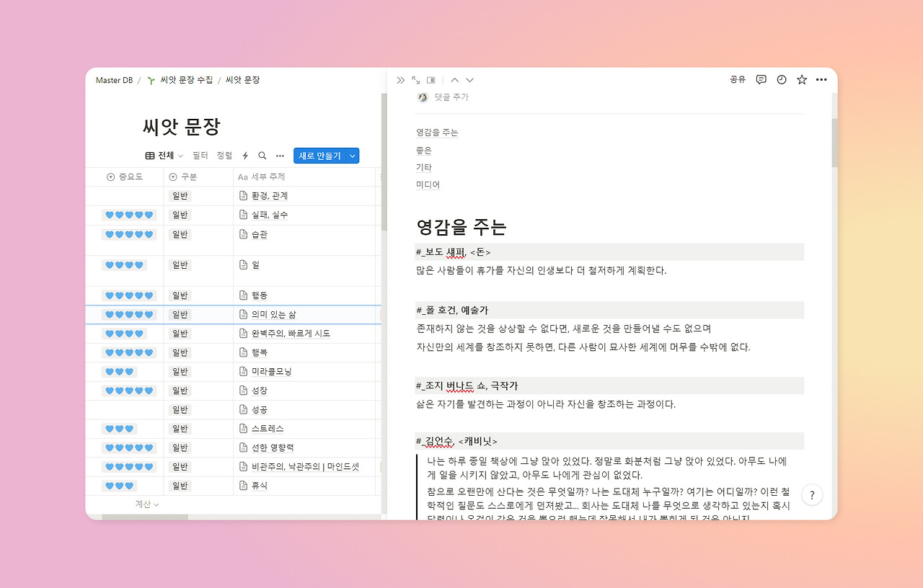Open the 중요도 column header menu
This screenshot has width=923, height=588.
tap(125, 177)
